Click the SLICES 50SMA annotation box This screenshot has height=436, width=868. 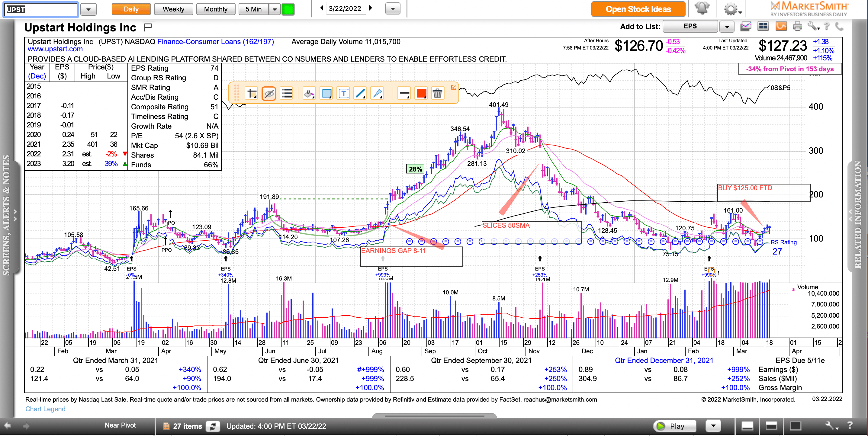point(531,232)
